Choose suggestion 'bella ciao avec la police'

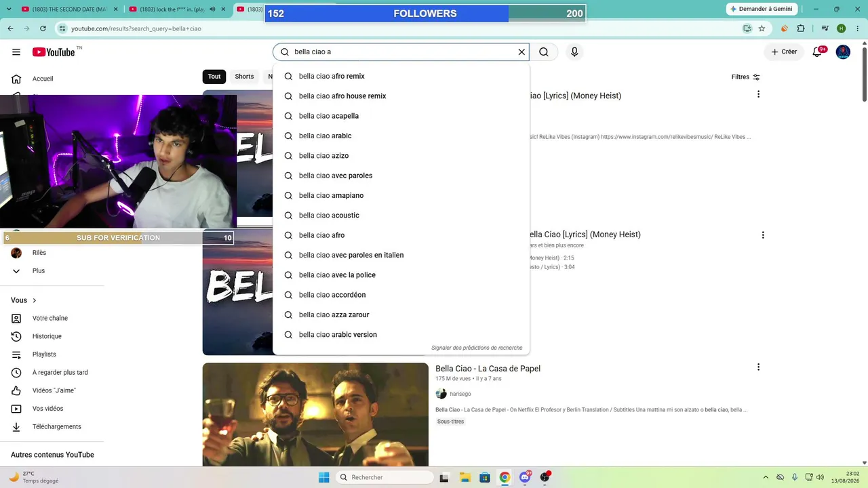click(x=401, y=275)
